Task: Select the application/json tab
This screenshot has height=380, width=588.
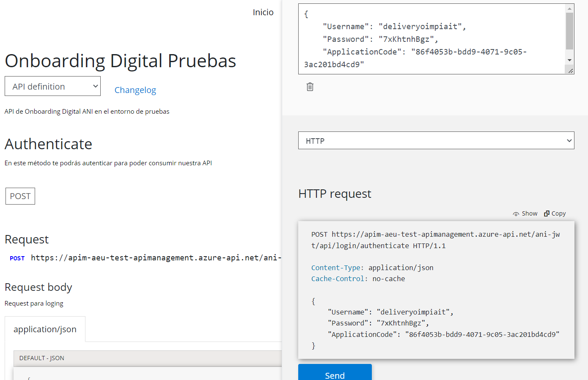Action: tap(45, 329)
